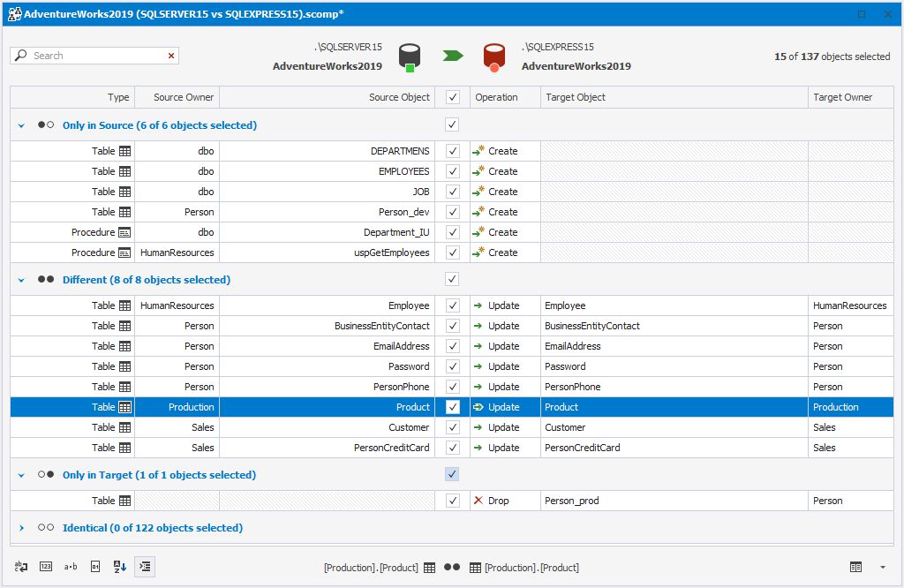Screen dimensions: 904x588
Task: Select the Customer target object cell
Action: (x=674, y=427)
